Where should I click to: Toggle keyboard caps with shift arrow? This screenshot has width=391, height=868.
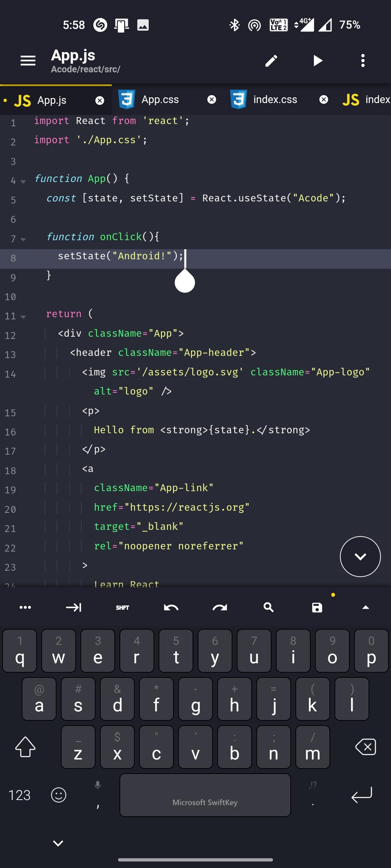pos(25,747)
